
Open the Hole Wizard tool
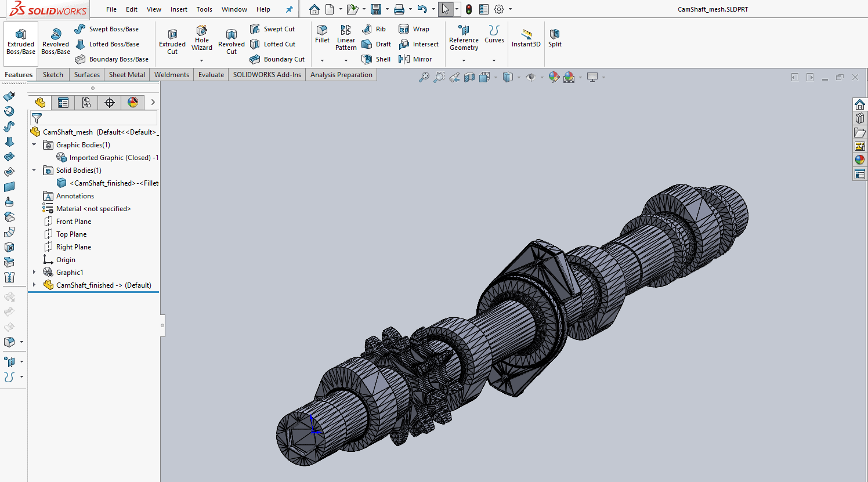[202, 38]
